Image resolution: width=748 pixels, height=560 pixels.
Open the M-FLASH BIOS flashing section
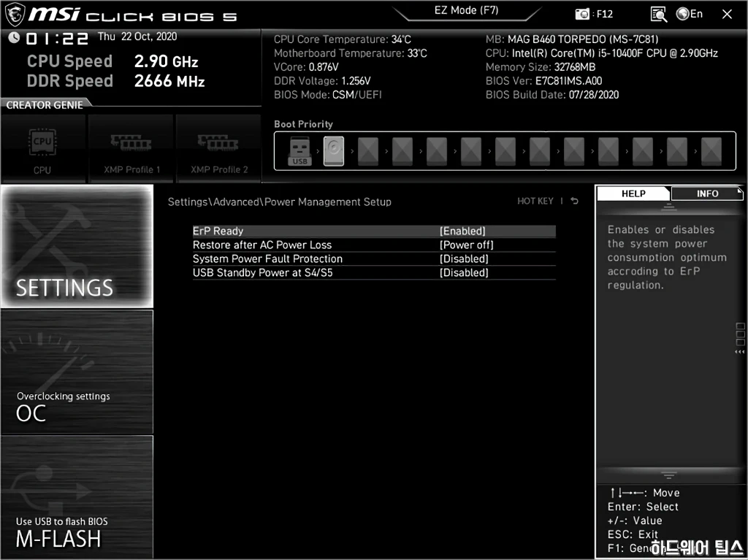[x=77, y=496]
